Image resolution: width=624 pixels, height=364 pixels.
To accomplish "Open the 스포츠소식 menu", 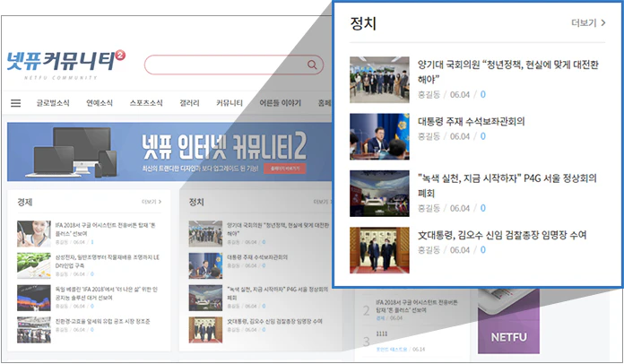I will coord(146,103).
